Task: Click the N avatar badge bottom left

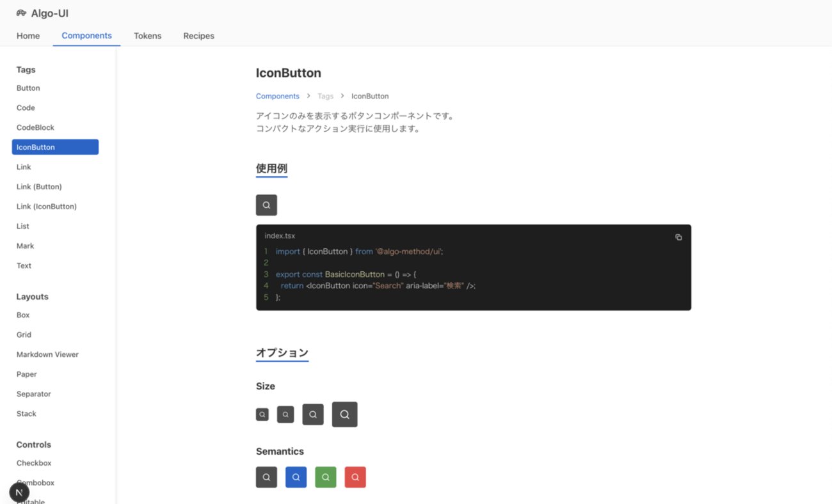Action: (19, 492)
